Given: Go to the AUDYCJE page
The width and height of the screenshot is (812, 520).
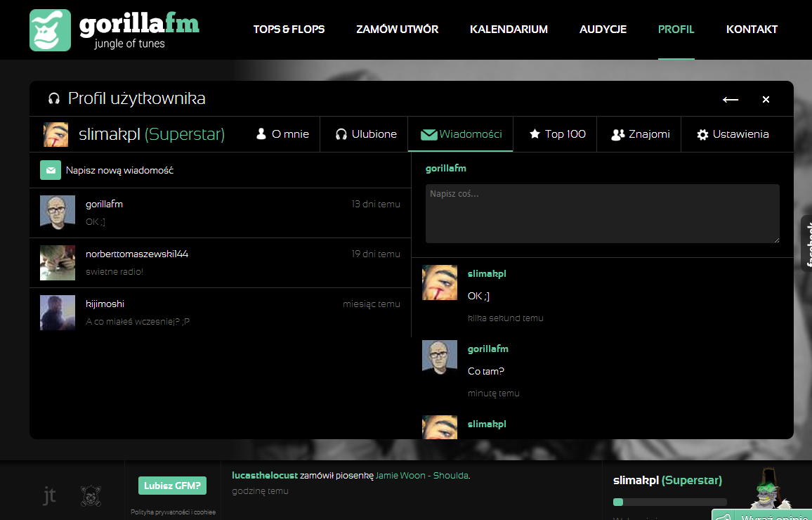Looking at the screenshot, I should coord(603,30).
